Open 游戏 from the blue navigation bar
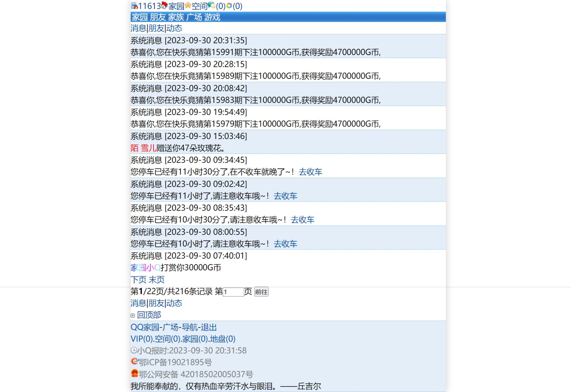 (x=213, y=17)
